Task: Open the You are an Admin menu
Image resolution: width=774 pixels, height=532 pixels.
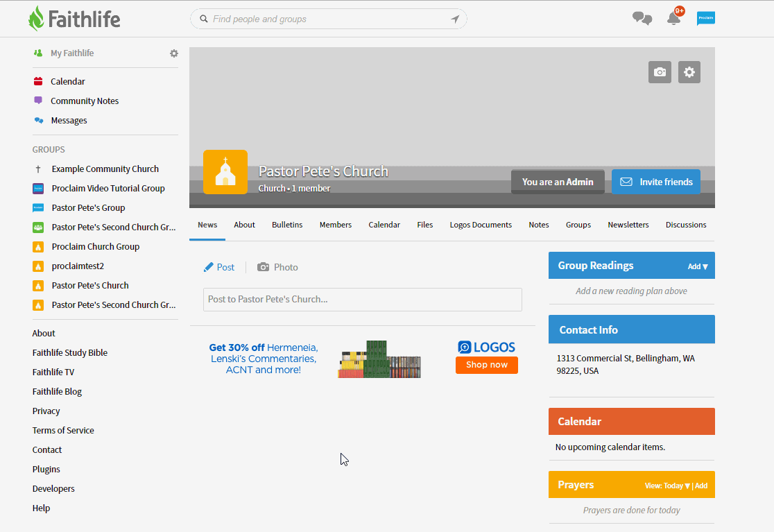Action: click(558, 182)
